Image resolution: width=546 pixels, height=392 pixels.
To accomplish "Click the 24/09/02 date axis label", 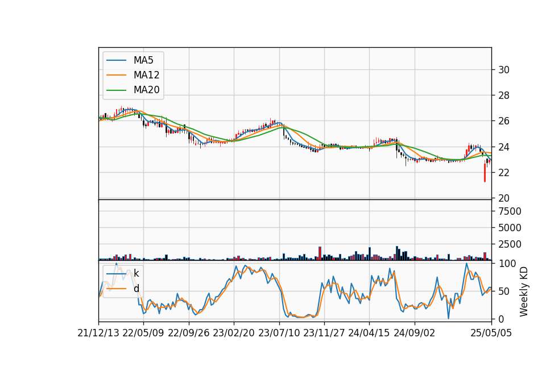I will (415, 333).
